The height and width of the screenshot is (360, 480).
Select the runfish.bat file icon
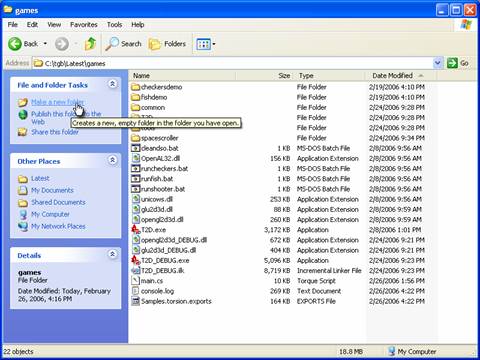coord(135,179)
